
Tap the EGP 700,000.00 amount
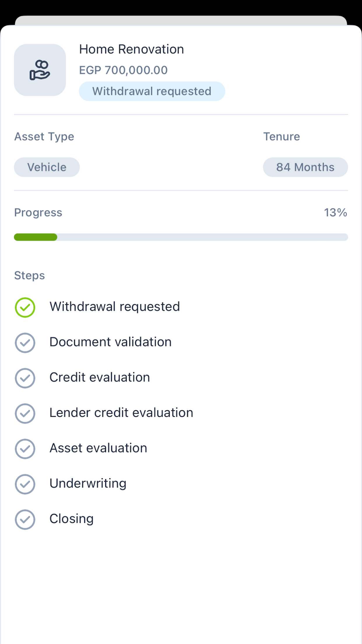(123, 70)
